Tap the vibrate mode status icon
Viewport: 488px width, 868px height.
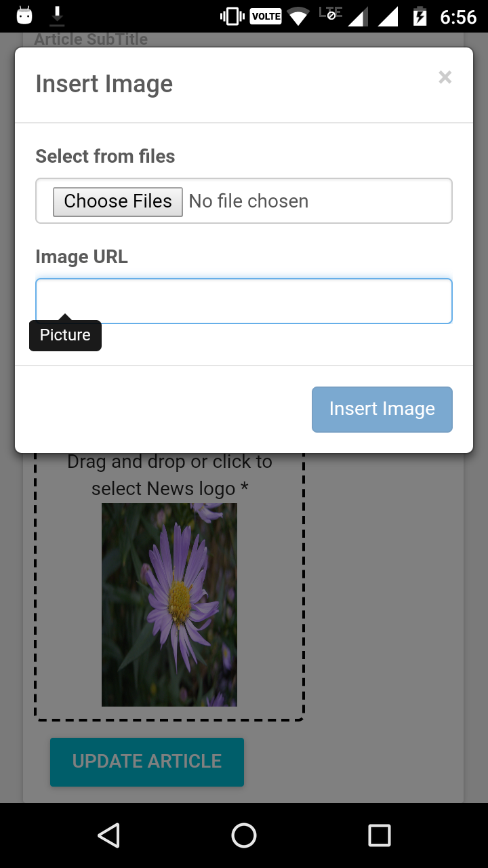click(231, 15)
